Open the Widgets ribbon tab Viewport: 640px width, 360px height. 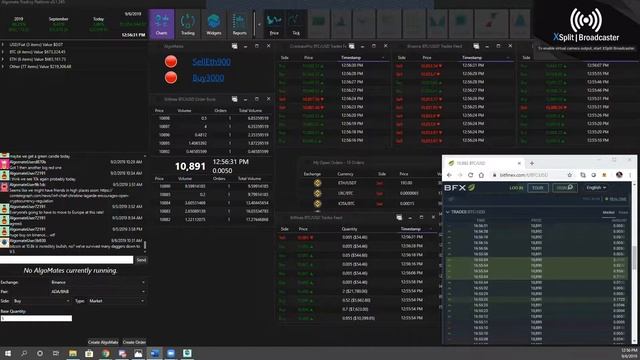[213, 24]
